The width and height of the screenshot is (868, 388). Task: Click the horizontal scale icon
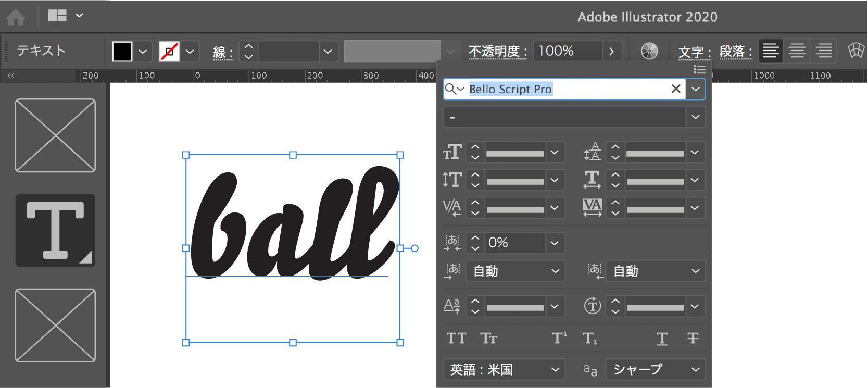coord(593,180)
